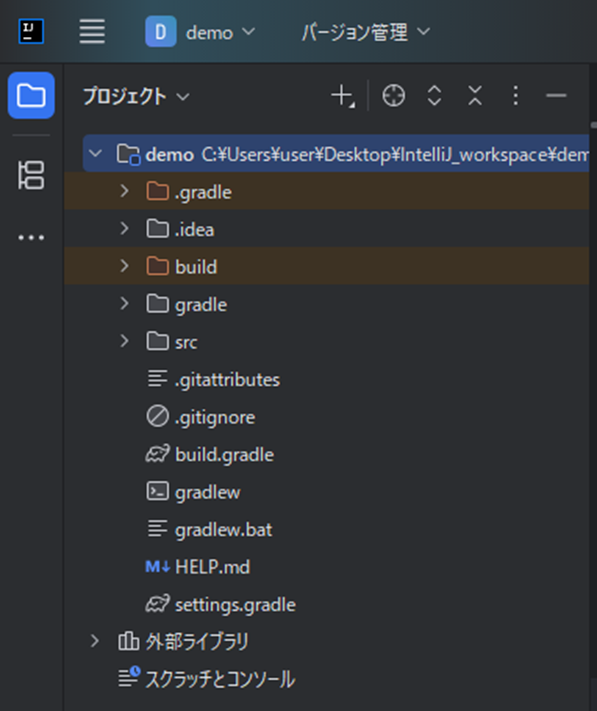Screen dimensions: 597x711
Task: Expand the .gradle folder chevron
Action: click(x=125, y=191)
